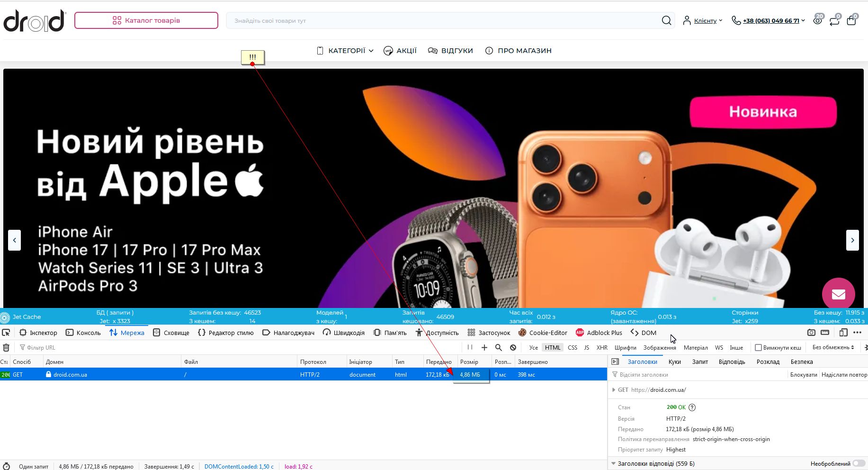Open the КАТЕГОРІЇ dropdown menu
This screenshot has height=470, width=868.
pos(345,51)
